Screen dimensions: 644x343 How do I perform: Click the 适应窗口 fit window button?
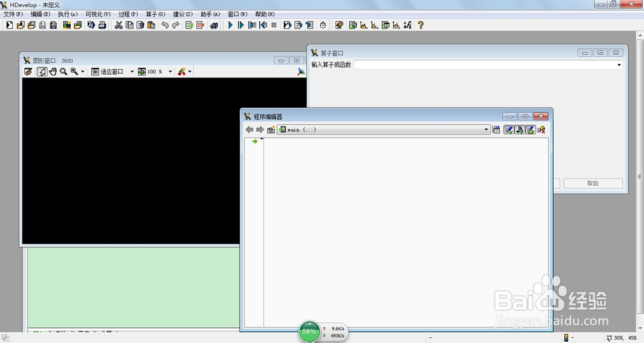108,72
